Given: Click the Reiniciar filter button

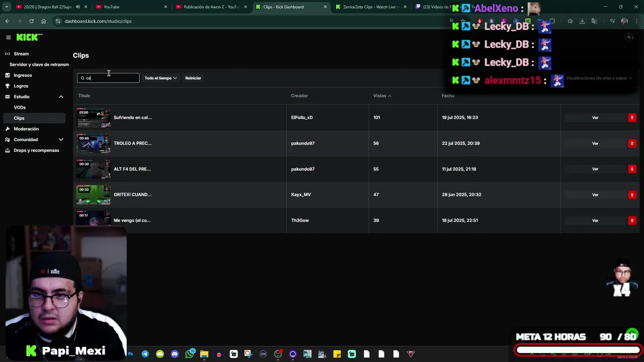Looking at the screenshot, I should pos(193,78).
